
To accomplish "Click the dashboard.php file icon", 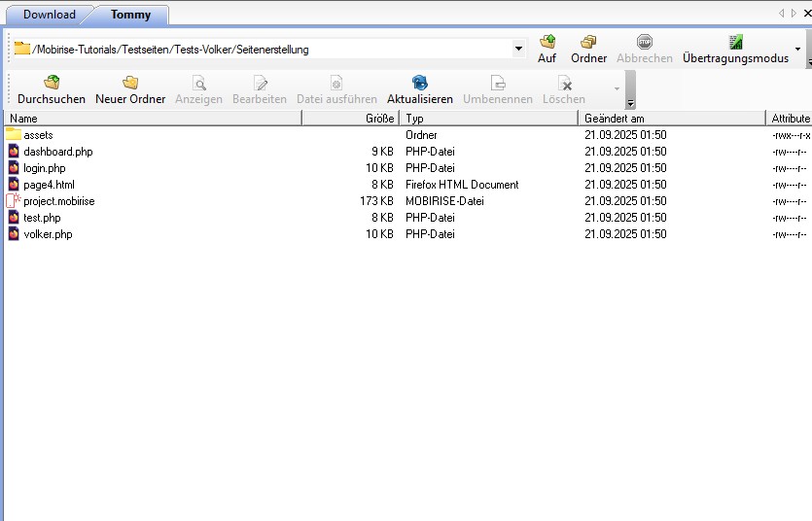I will [x=14, y=152].
